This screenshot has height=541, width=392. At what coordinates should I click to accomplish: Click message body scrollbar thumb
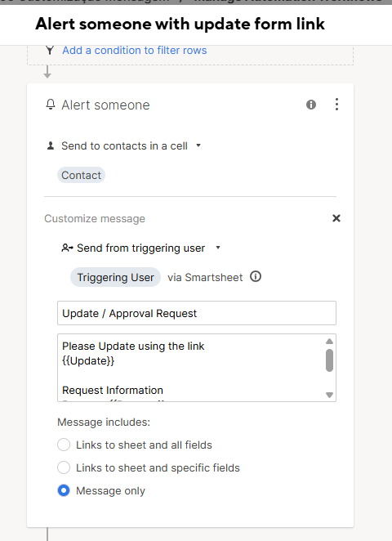329,360
